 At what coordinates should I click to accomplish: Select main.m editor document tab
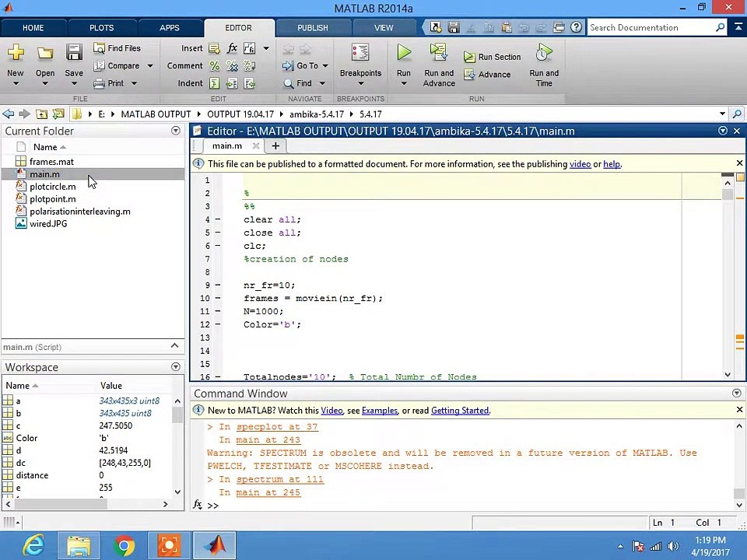point(227,145)
